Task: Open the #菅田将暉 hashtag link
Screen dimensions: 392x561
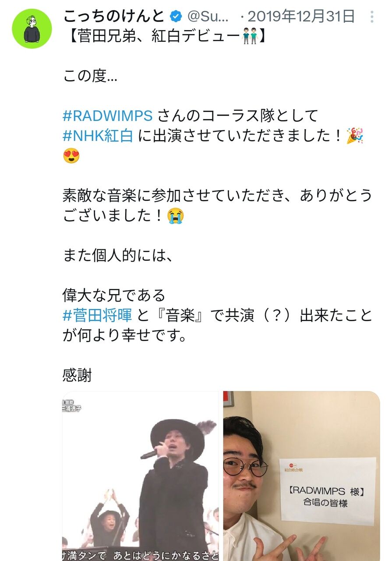Action: click(97, 315)
